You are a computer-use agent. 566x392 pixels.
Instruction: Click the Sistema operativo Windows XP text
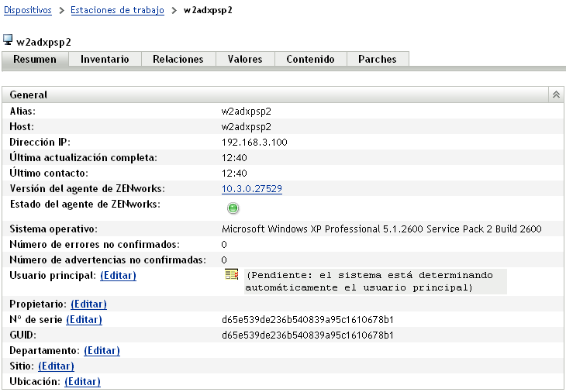coord(381,229)
